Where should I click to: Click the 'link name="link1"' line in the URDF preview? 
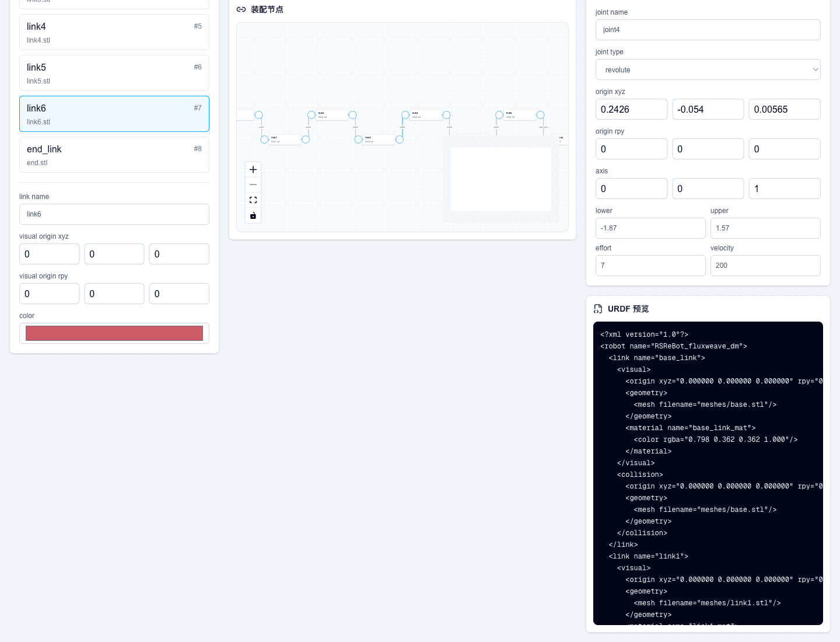tap(649, 556)
